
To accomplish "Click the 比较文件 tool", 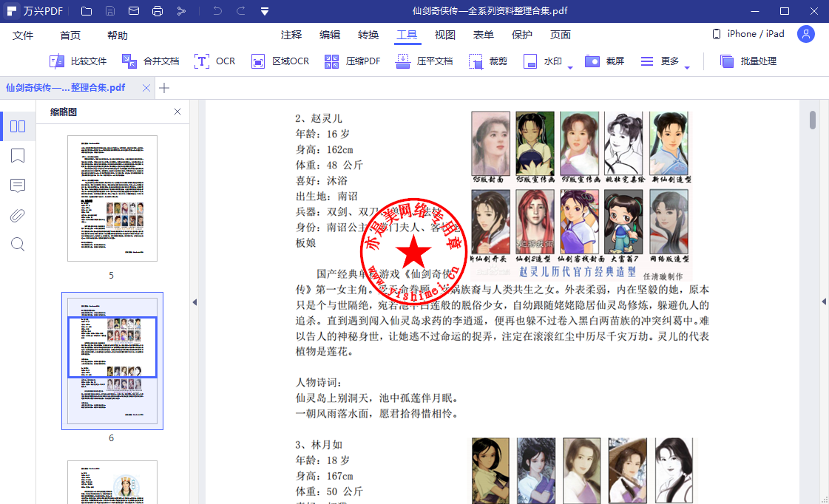I will [78, 61].
